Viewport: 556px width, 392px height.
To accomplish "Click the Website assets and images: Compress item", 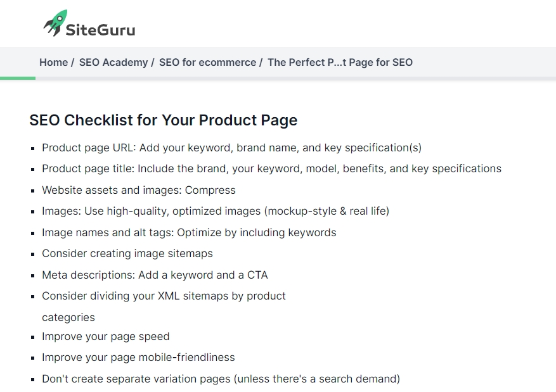I will pos(139,190).
